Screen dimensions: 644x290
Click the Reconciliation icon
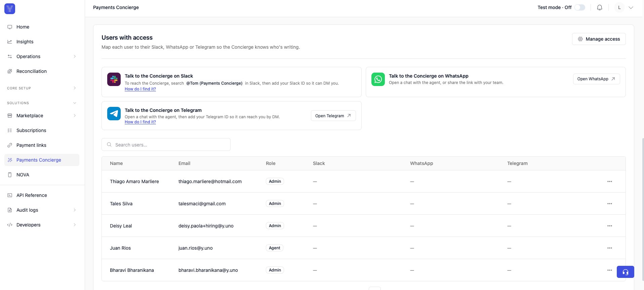pyautogui.click(x=10, y=71)
